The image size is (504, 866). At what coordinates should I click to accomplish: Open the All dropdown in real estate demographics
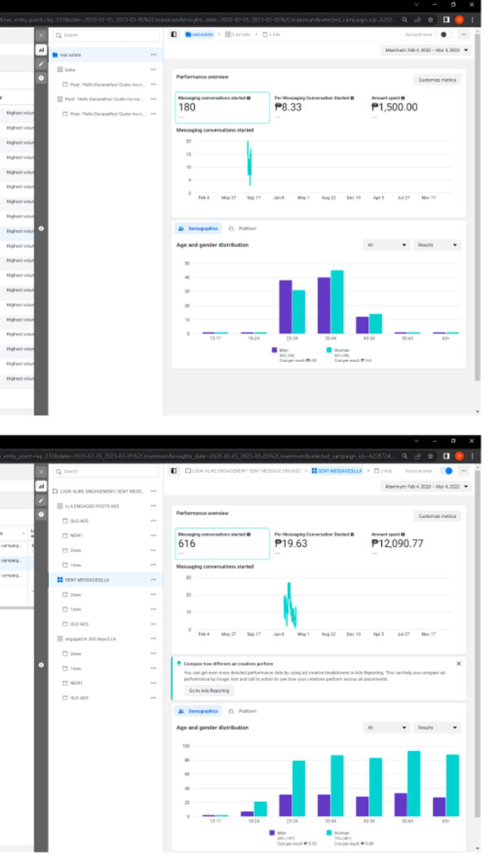[386, 245]
